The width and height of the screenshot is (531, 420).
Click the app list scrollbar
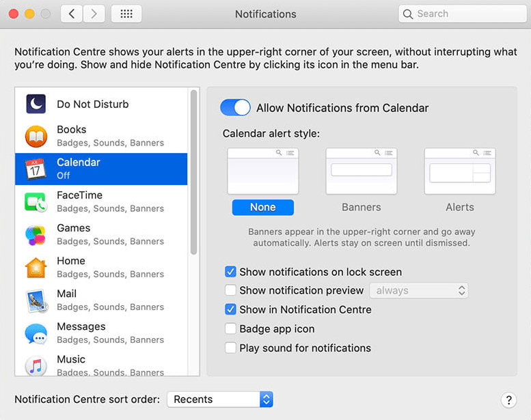coord(193,172)
